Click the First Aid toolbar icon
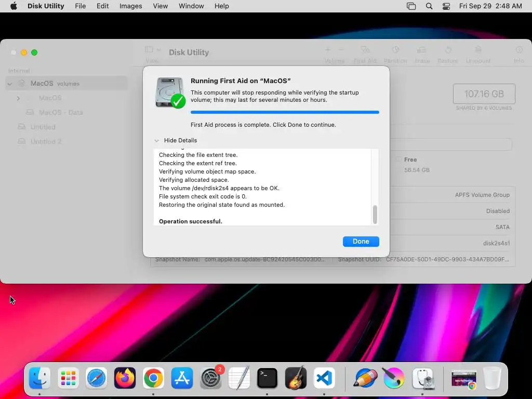 point(365,50)
